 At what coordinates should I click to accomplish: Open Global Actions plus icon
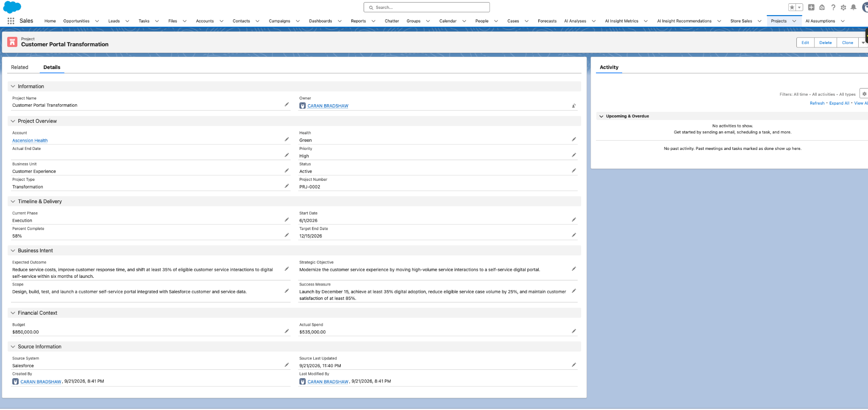811,7
